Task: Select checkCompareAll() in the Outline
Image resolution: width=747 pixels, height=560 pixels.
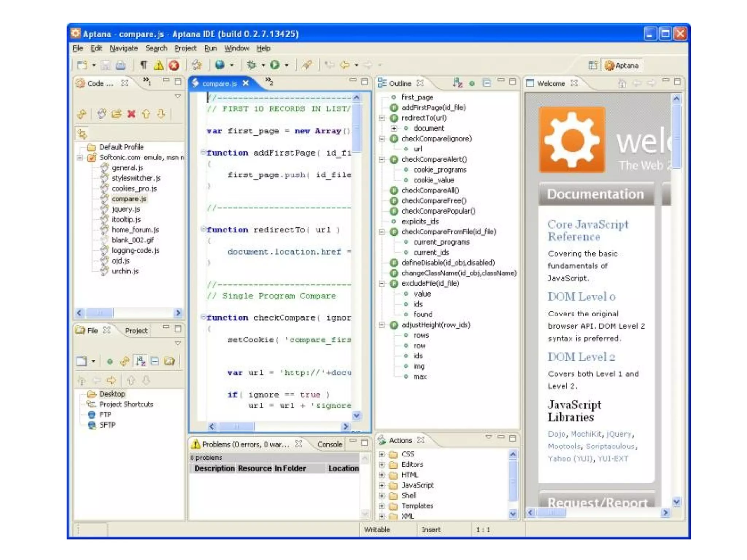Action: pyautogui.click(x=430, y=190)
